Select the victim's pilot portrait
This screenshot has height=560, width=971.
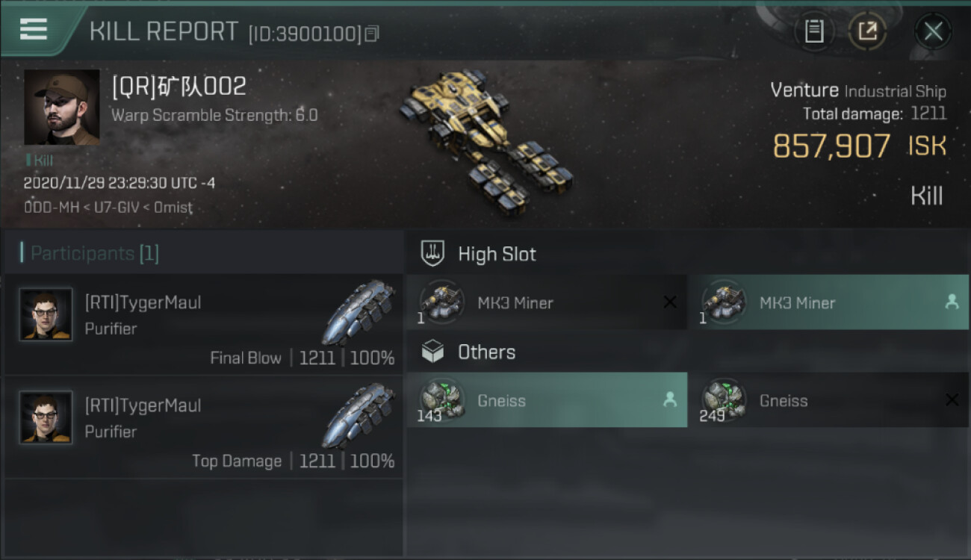pos(62,108)
